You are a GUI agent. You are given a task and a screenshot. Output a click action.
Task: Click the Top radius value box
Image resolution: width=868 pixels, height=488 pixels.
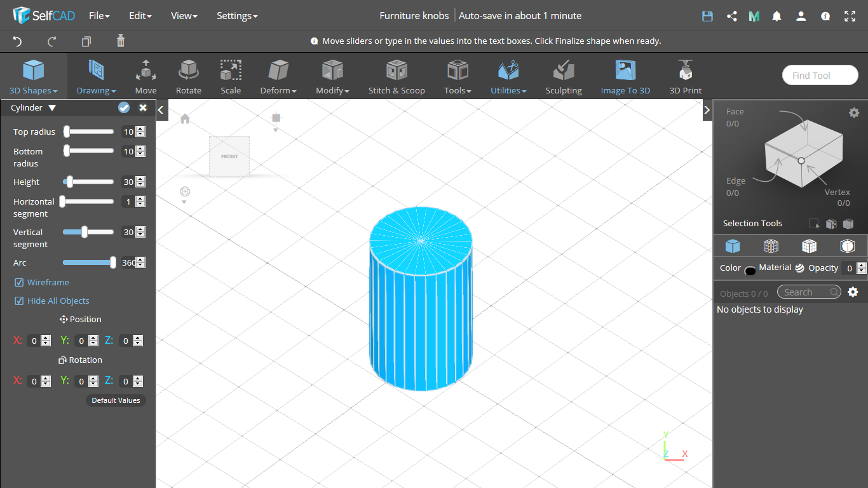pyautogui.click(x=128, y=132)
